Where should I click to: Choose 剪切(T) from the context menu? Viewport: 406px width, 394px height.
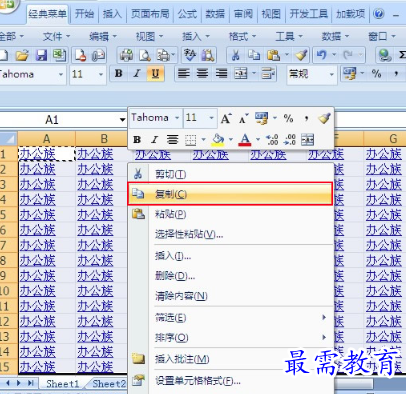(231, 174)
